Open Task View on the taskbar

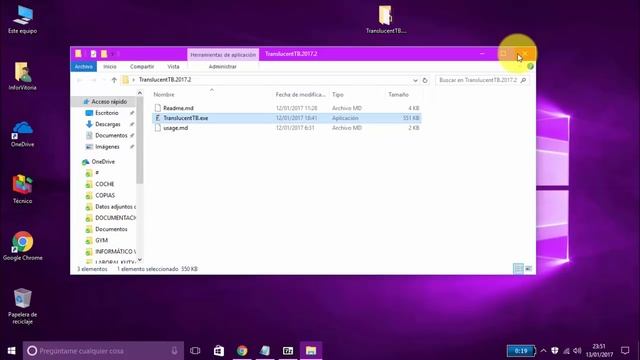point(195,351)
